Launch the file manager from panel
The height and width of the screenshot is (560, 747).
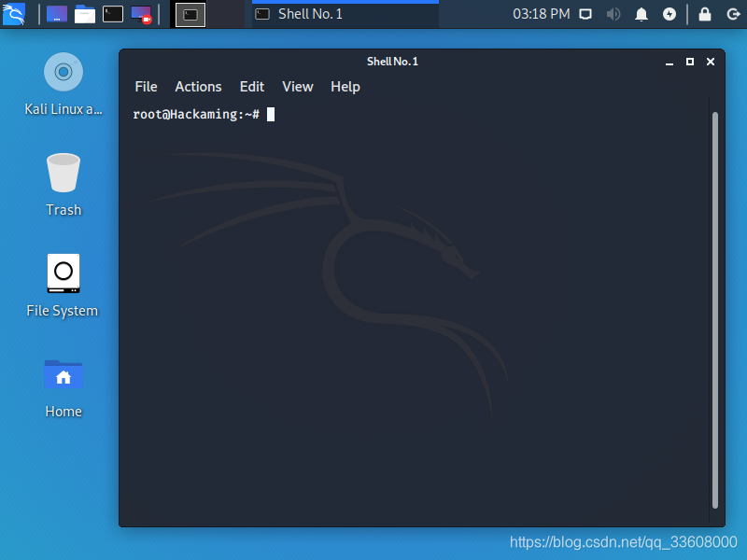pos(85,14)
